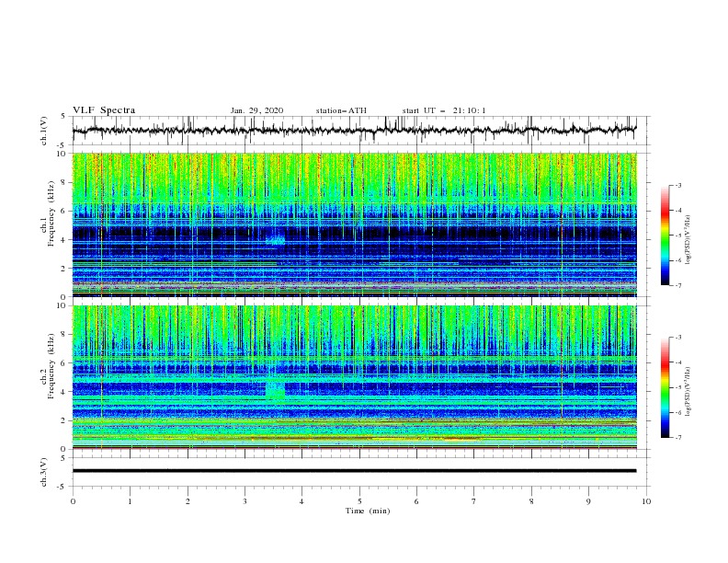Click time axis tick label "9"
Viewport: 728px width, 563px height.
tap(588, 501)
